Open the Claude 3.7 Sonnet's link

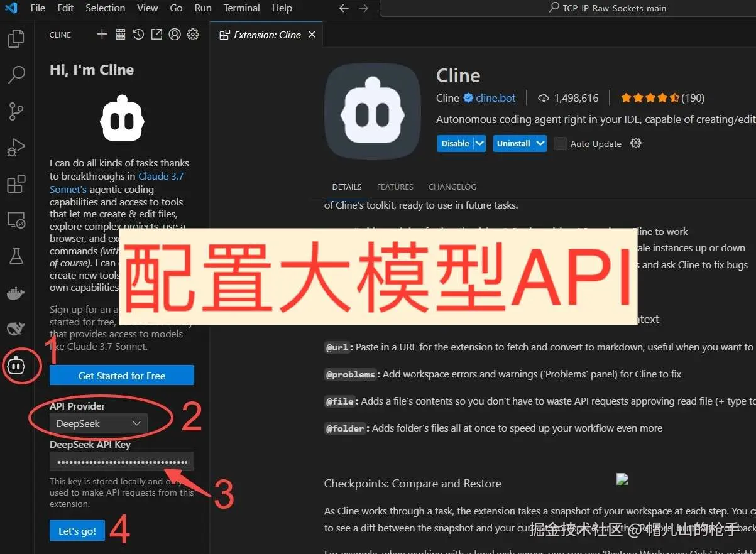[x=117, y=183]
